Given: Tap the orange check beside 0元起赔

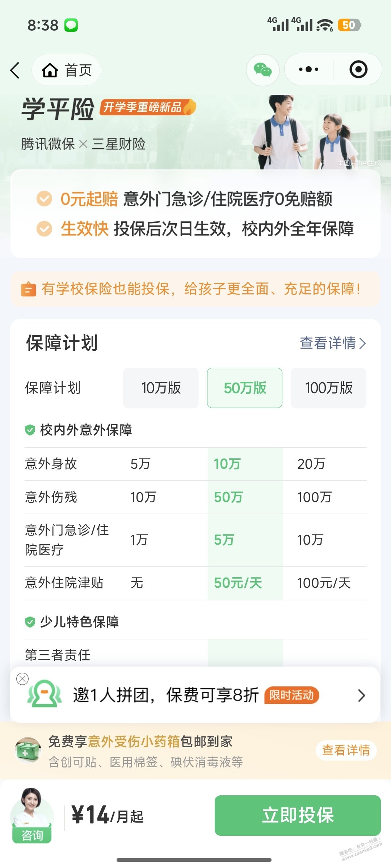Looking at the screenshot, I should tap(45, 199).
